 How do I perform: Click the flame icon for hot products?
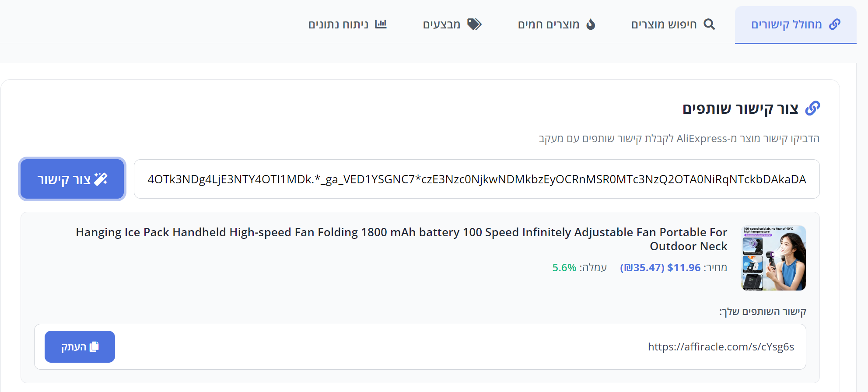[x=591, y=24]
